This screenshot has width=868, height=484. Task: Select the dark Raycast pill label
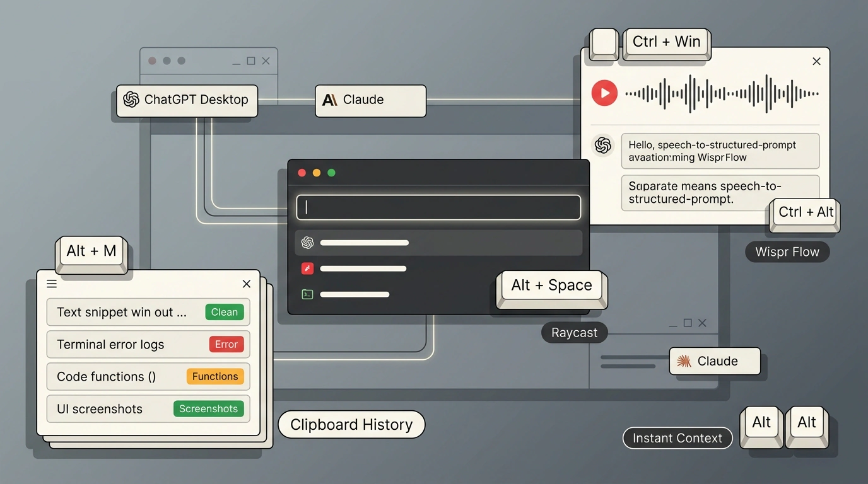point(574,333)
